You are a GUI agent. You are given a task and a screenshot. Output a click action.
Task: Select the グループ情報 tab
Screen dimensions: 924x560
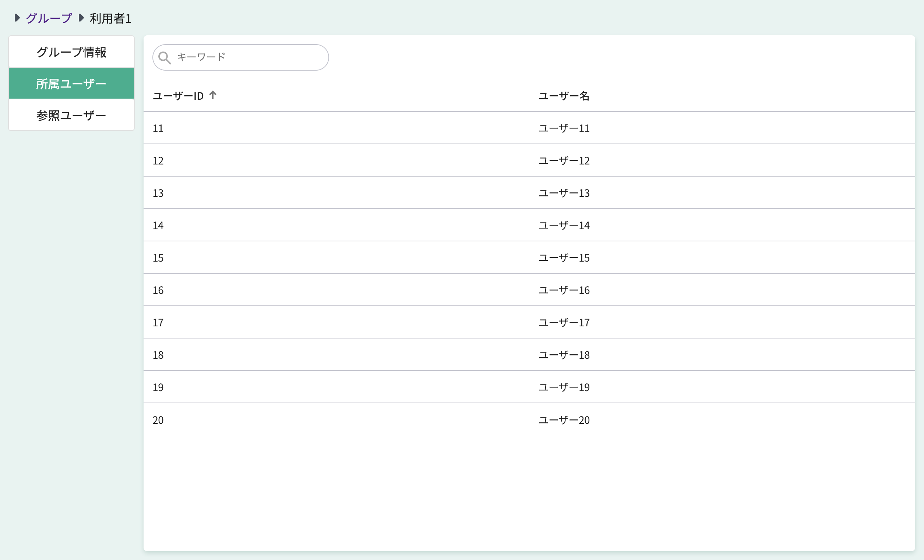[71, 52]
